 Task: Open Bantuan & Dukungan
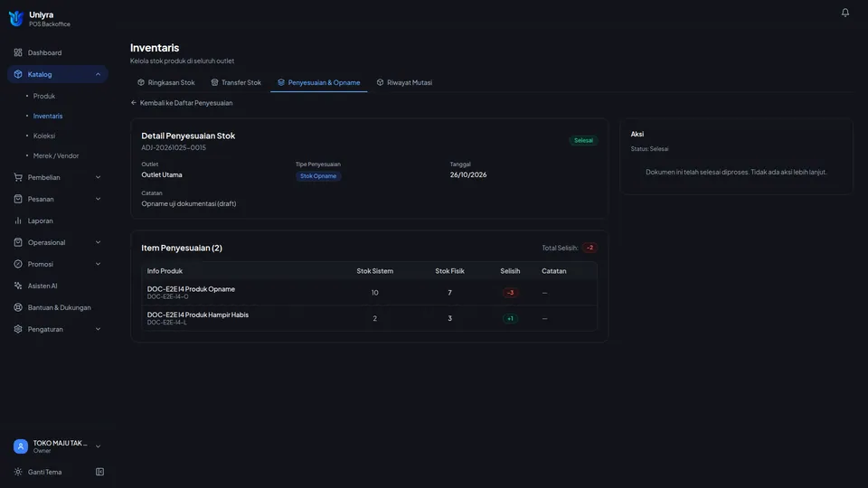[58, 307]
